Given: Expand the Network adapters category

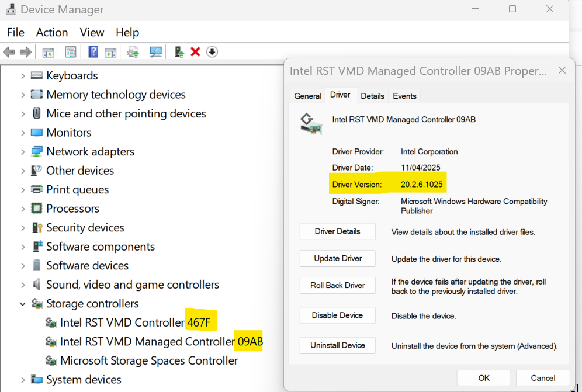Looking at the screenshot, I should pos(23,152).
